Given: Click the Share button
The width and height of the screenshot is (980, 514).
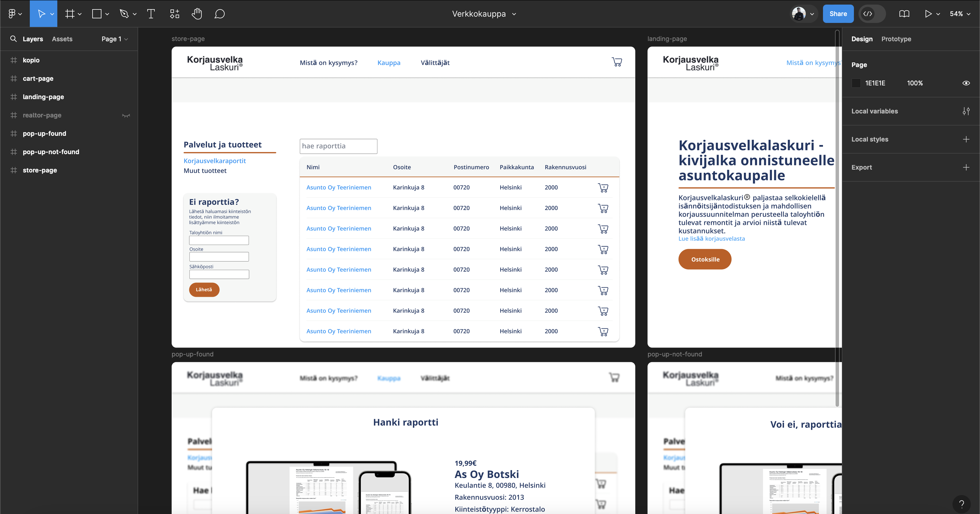Looking at the screenshot, I should coord(838,14).
